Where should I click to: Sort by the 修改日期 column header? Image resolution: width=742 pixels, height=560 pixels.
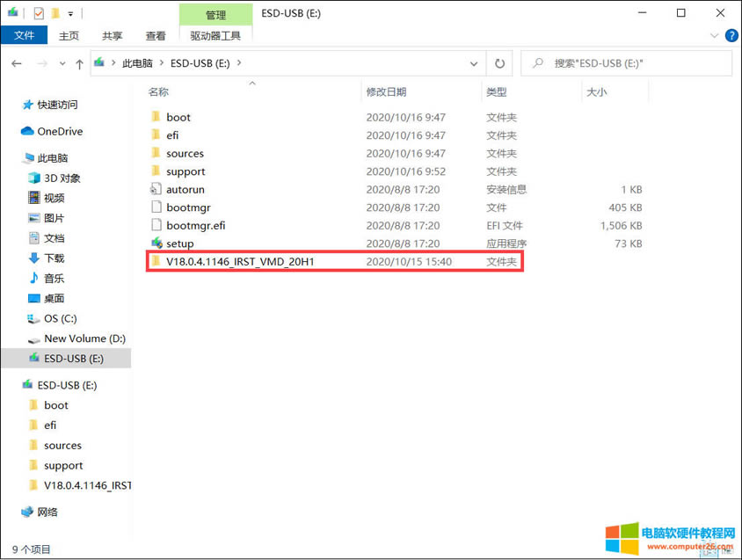[386, 91]
